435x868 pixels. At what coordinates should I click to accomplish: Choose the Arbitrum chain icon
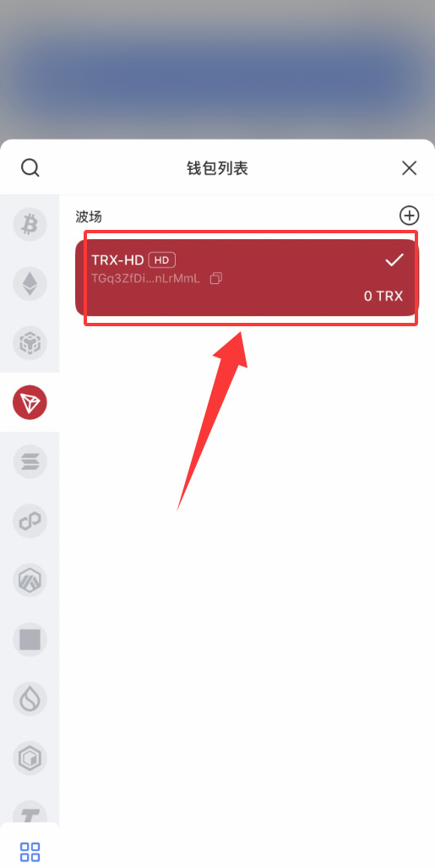pyautogui.click(x=30, y=580)
